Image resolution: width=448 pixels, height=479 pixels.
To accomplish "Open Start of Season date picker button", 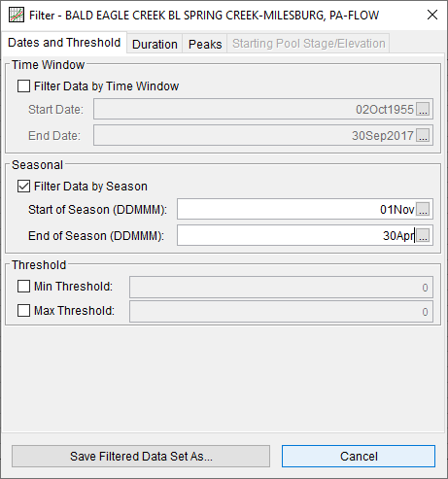I will [423, 209].
